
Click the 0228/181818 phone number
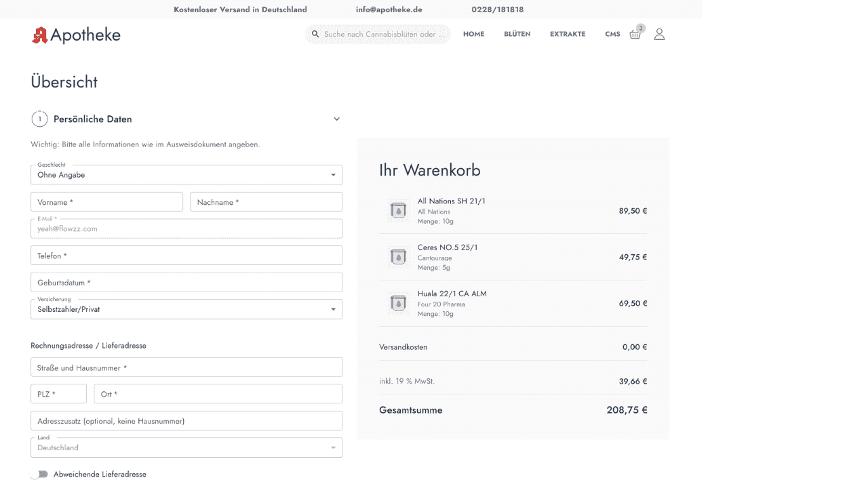click(x=497, y=9)
